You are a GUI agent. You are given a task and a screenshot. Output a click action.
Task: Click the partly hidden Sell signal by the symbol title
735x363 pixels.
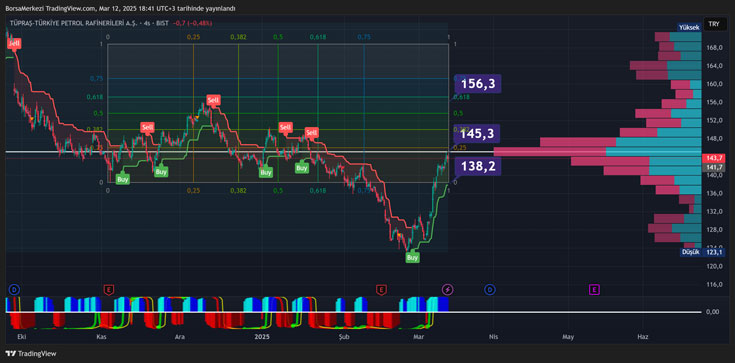[14, 43]
